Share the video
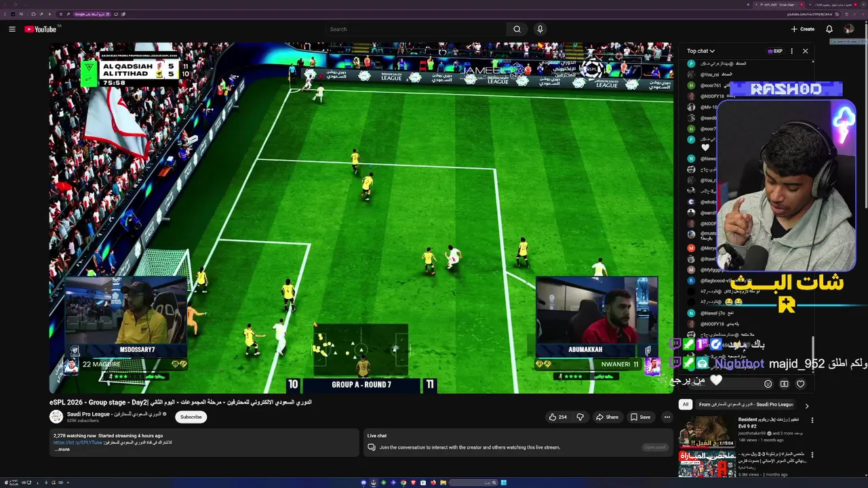The width and height of the screenshot is (868, 488). 607,417
